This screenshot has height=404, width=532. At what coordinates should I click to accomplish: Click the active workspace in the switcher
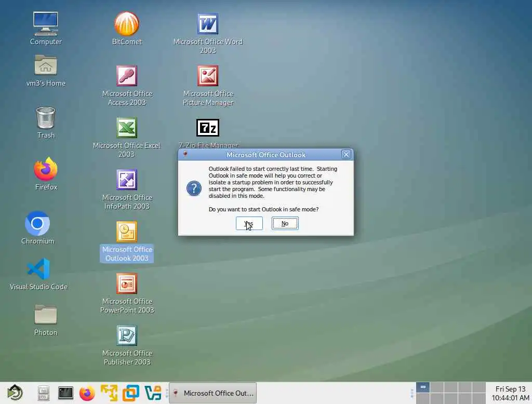(x=423, y=387)
